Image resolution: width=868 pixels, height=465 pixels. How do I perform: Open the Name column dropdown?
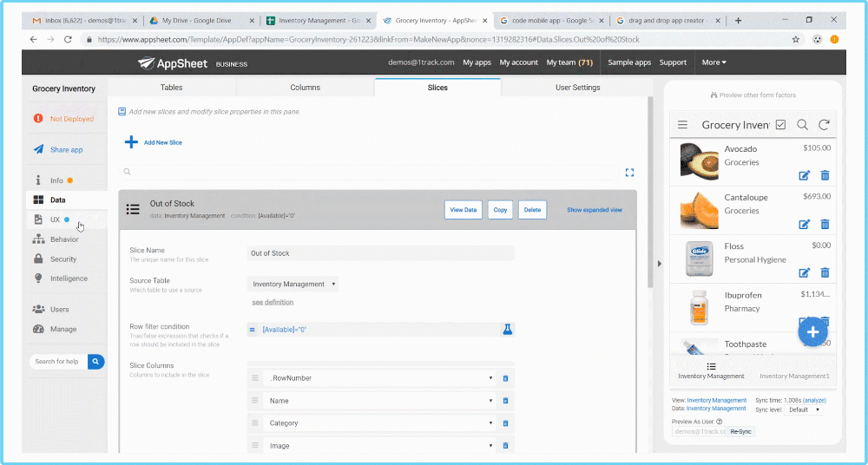click(379, 401)
